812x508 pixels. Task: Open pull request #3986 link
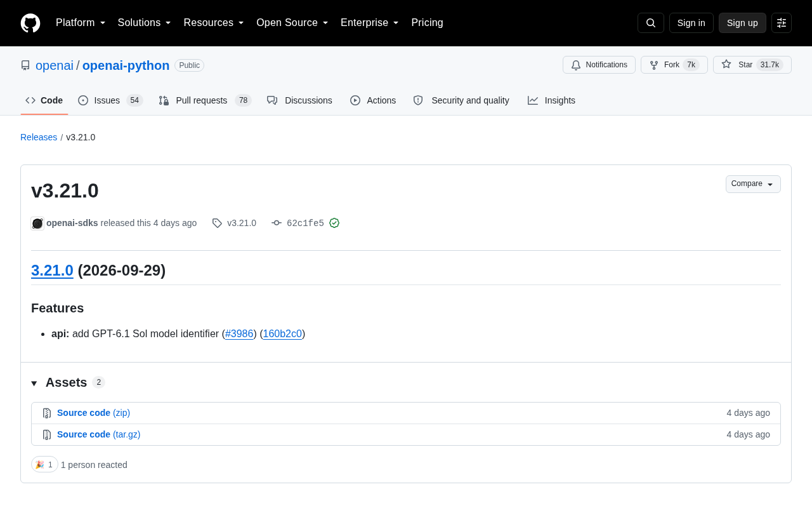point(239,334)
